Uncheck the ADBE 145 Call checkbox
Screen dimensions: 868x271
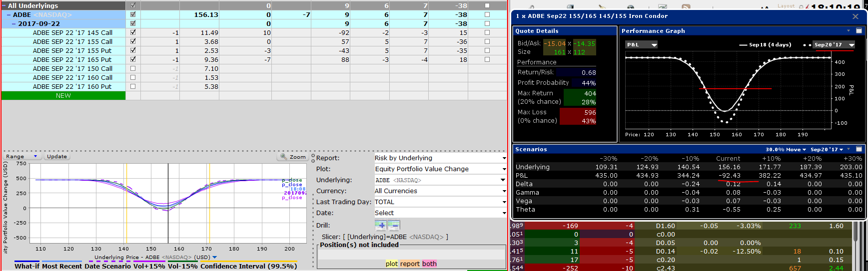pos(133,32)
